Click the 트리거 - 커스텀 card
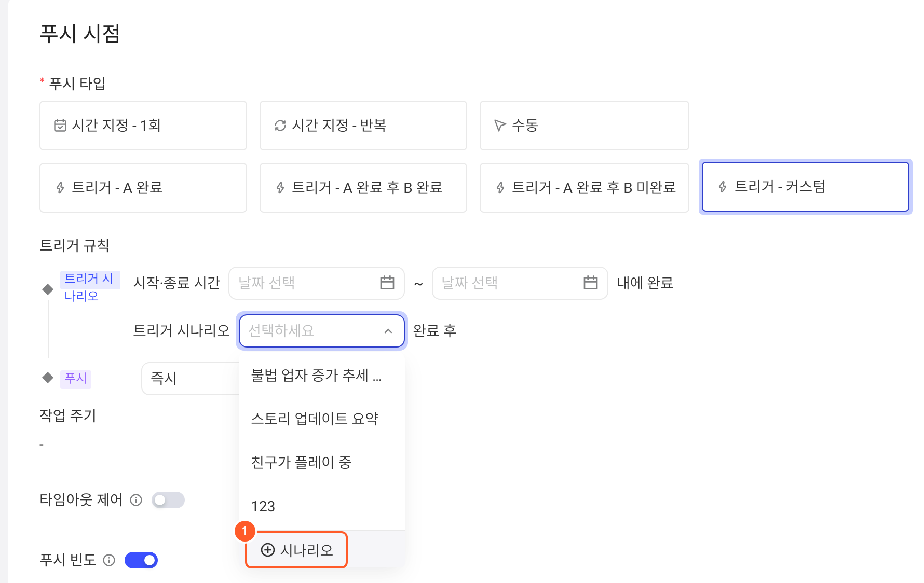 point(806,187)
